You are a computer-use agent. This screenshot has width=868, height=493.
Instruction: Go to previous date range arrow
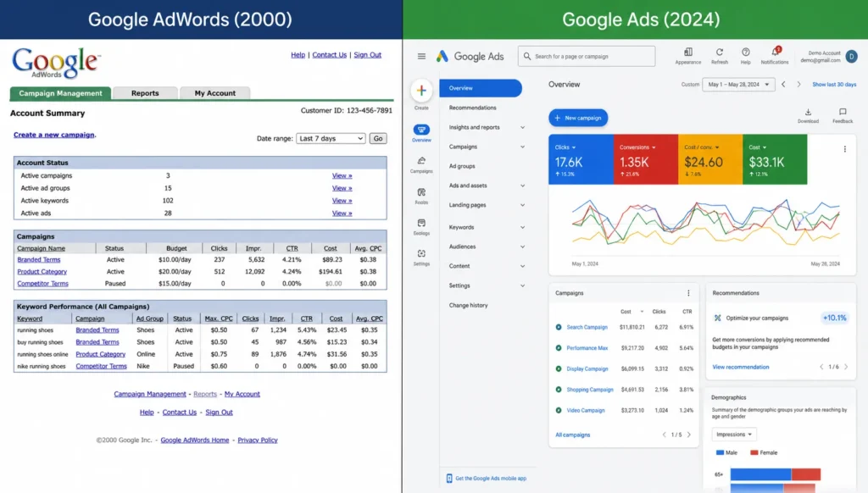pos(783,85)
